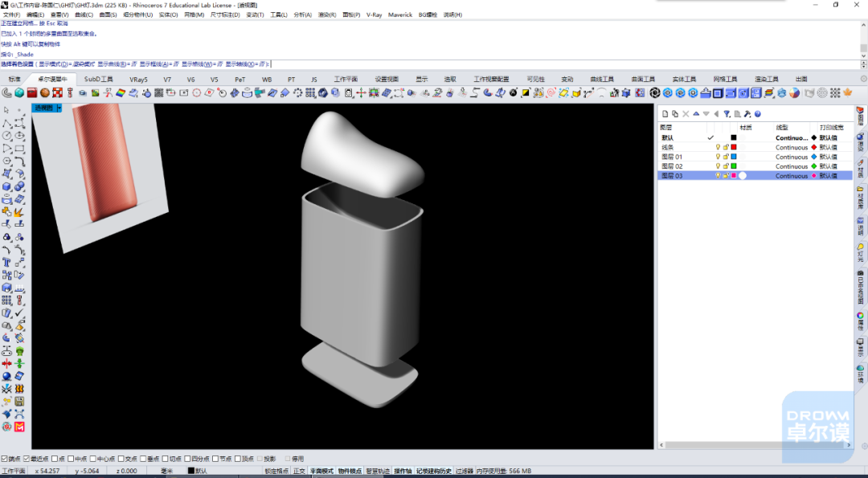Toggle the 端点 endpoint osnap checkbox
868x478 pixels.
(4, 459)
